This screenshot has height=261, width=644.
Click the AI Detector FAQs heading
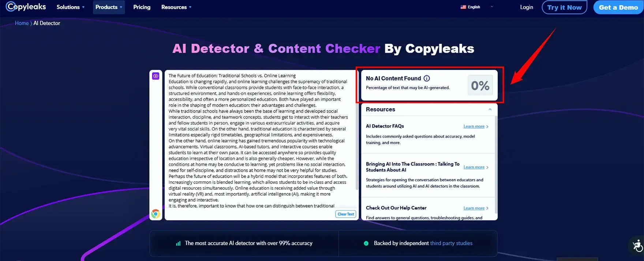(385, 126)
